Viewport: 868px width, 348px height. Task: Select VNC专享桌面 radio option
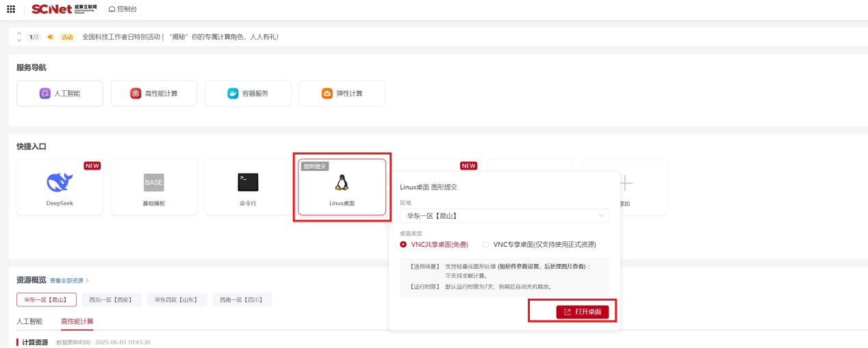point(486,244)
